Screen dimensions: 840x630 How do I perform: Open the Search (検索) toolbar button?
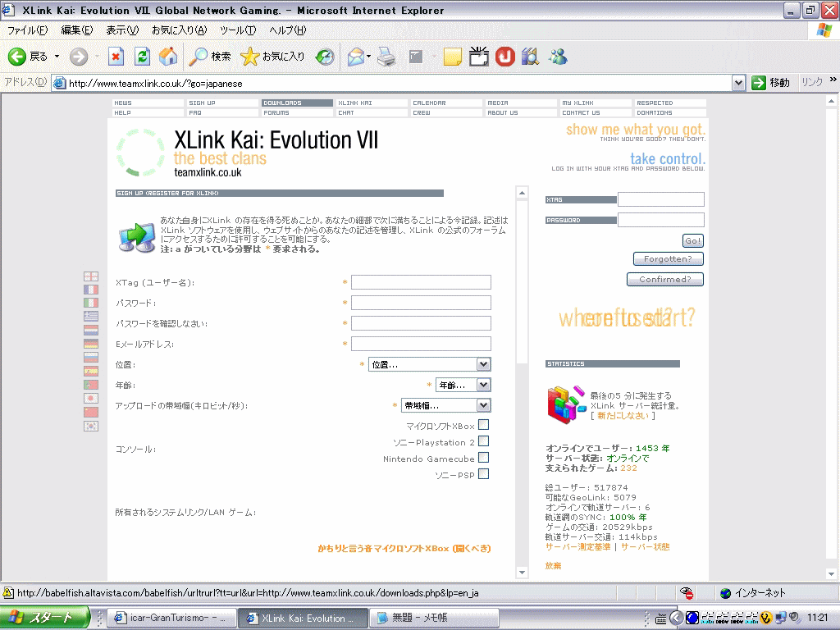click(211, 57)
